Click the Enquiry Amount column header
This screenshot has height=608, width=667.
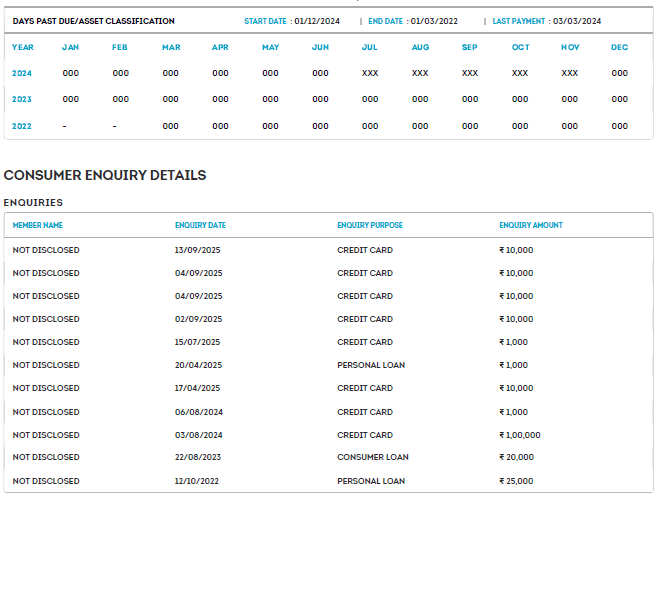tap(531, 225)
